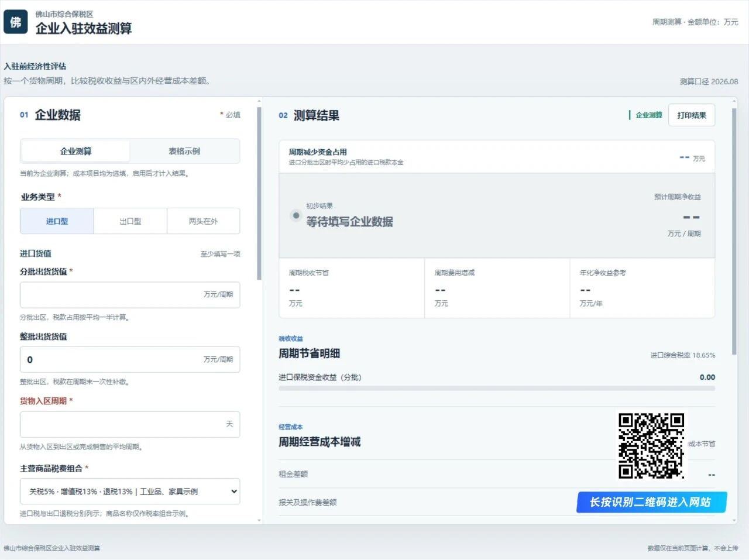
Task: Select 两头在外 business type
Action: [x=203, y=221]
